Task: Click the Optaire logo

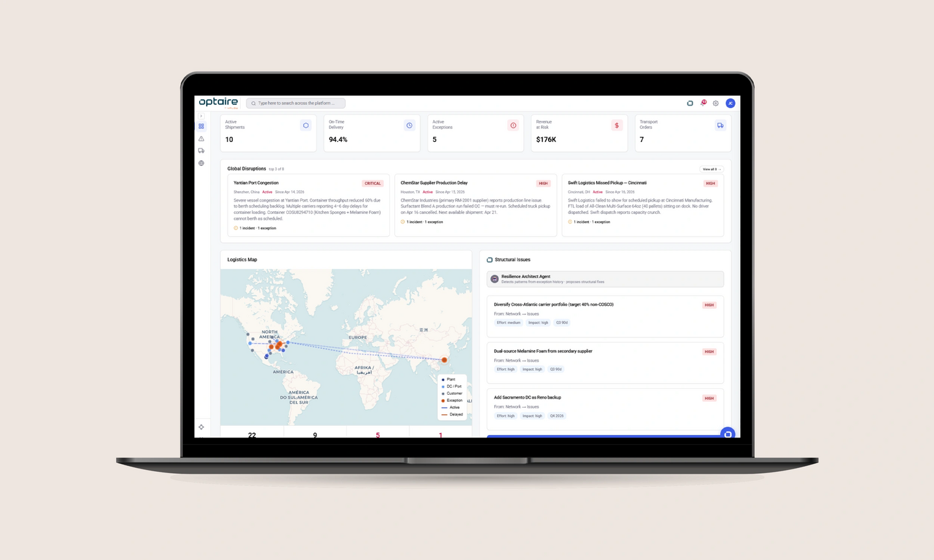Action: click(219, 102)
